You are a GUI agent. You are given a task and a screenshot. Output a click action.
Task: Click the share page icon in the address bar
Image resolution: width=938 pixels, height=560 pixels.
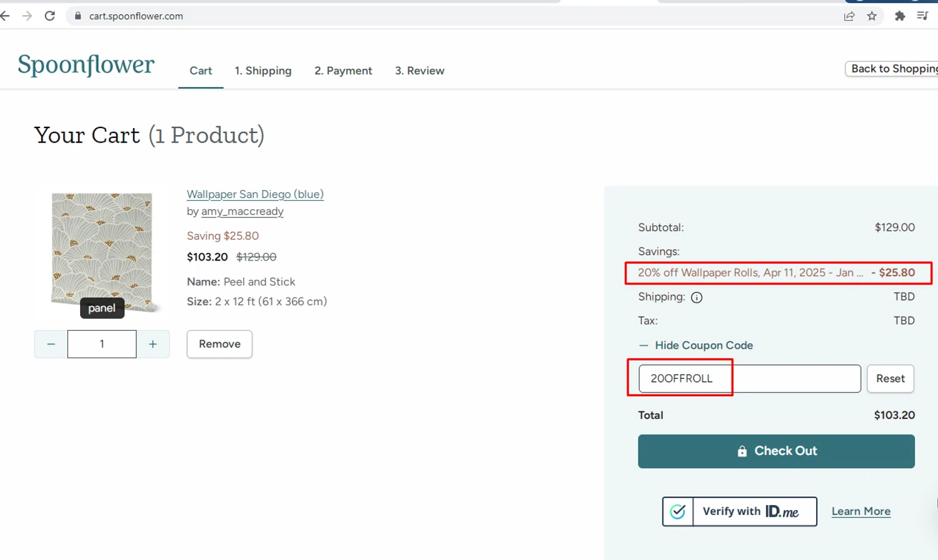(849, 16)
